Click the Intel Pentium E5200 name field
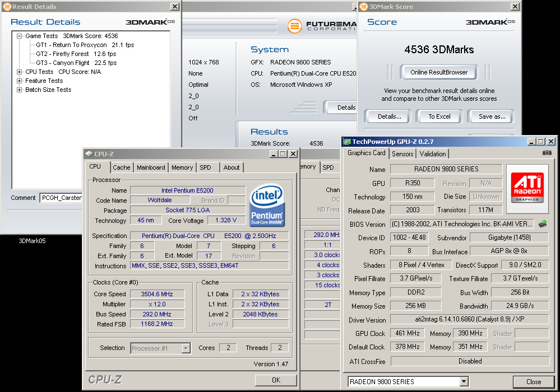 (187, 190)
